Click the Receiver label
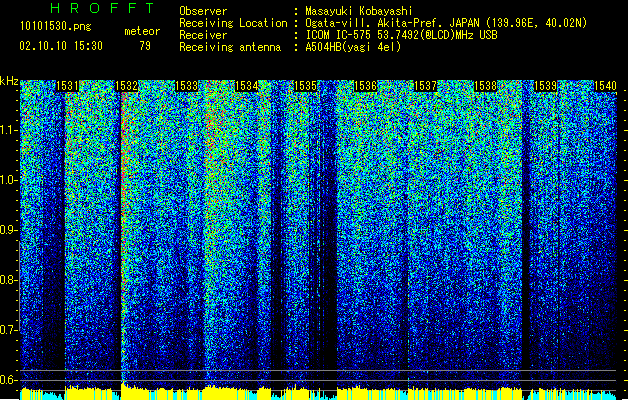This screenshot has height=400, width=629. click(x=203, y=35)
